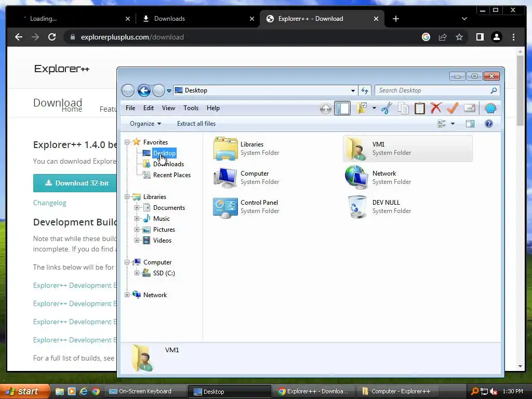This screenshot has width=532, height=399.
Task: Click the Start button
Action: (x=24, y=392)
